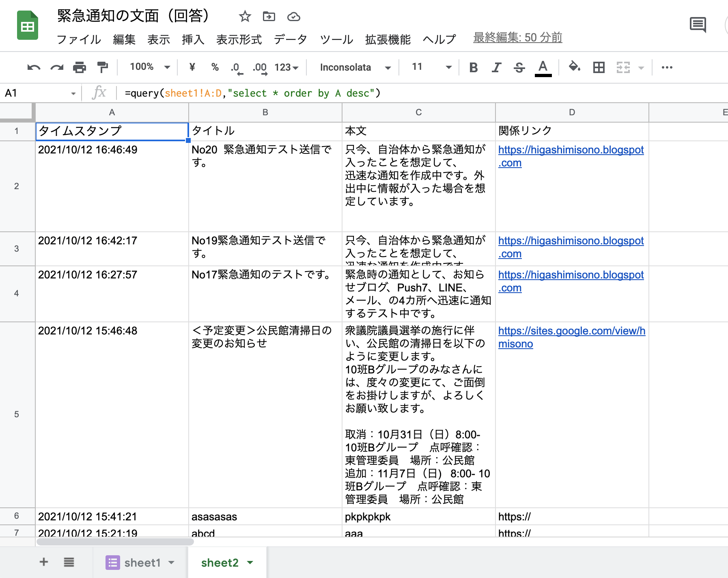The width and height of the screenshot is (728, 578).
Task: Open the Inconsolata font dropdown
Action: coord(355,67)
